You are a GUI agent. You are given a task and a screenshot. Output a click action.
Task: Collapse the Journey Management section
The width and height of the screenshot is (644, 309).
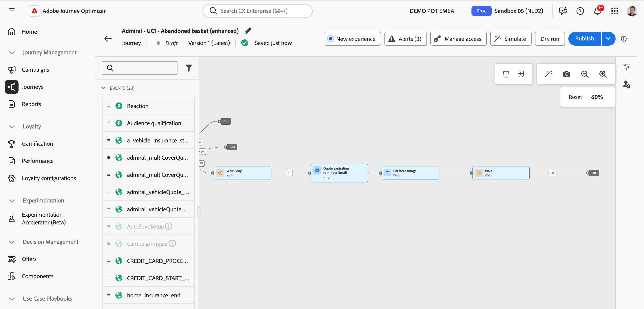coord(11,53)
